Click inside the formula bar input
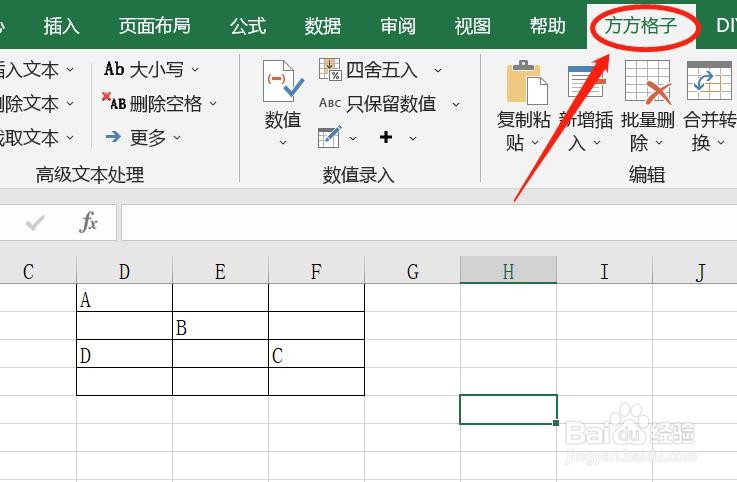Screen dimensions: 737x482 [429, 222]
